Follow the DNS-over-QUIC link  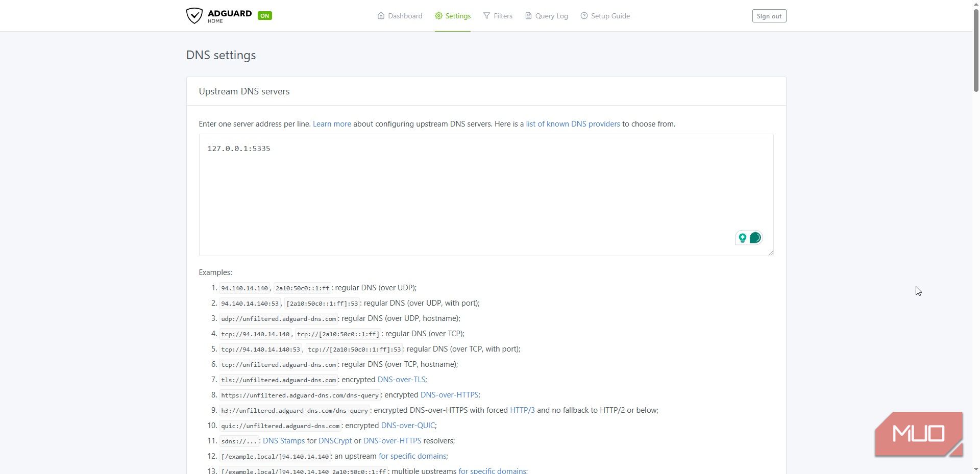[x=408, y=426]
